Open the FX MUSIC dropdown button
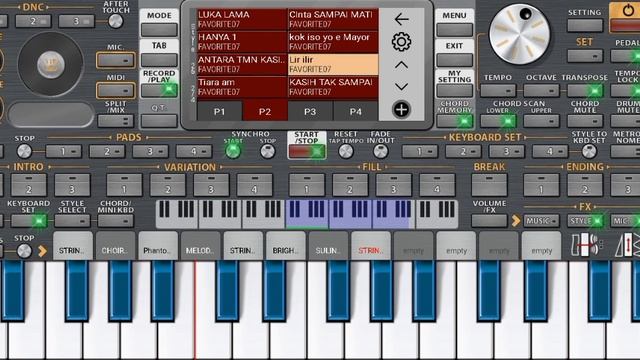640x360 pixels. pyautogui.click(x=541, y=221)
